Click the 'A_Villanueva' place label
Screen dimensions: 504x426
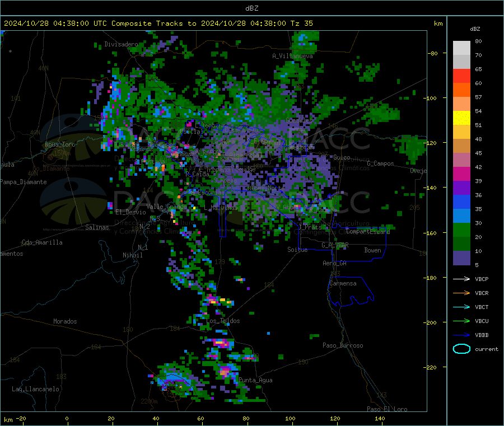tap(292, 56)
